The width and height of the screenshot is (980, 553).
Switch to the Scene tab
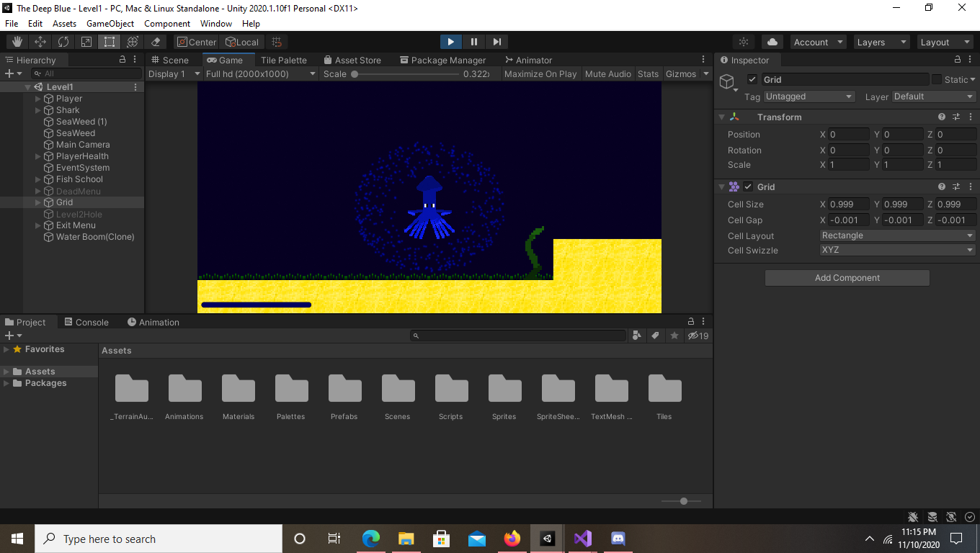point(169,60)
